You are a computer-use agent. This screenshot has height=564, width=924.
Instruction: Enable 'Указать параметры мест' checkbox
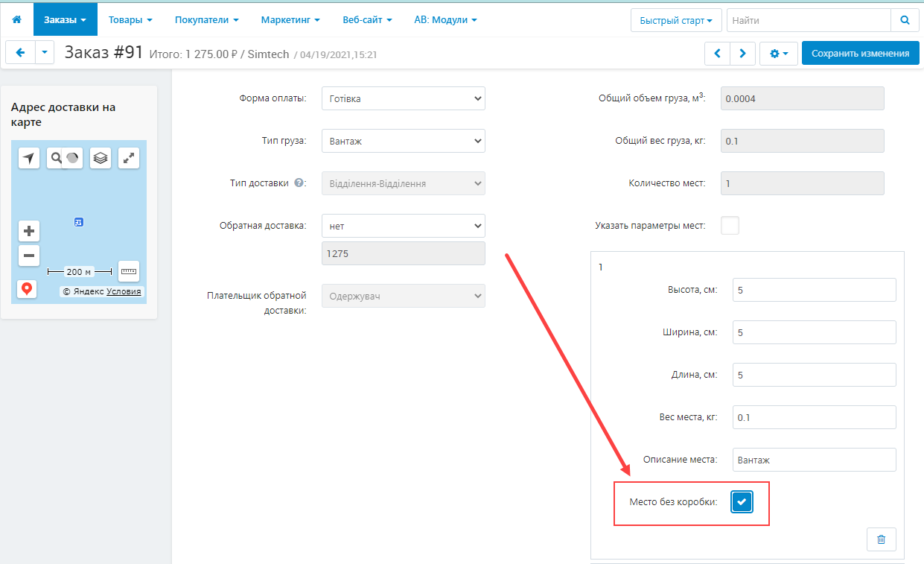(x=730, y=226)
